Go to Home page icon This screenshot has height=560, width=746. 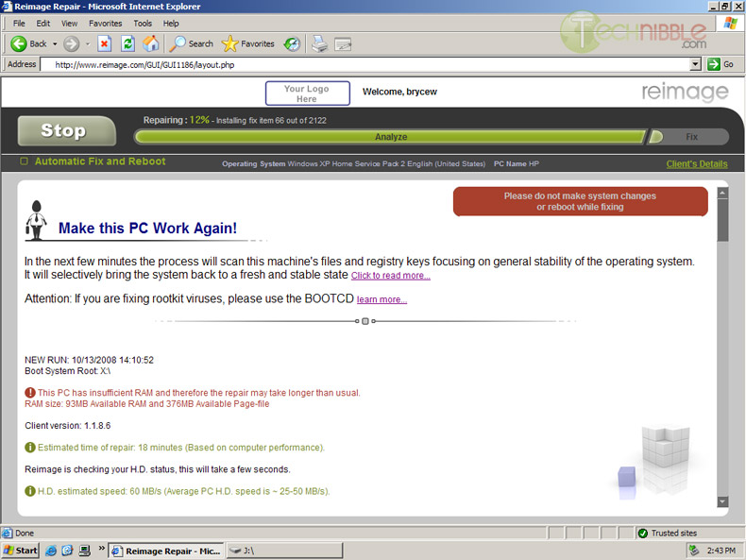pyautogui.click(x=151, y=43)
